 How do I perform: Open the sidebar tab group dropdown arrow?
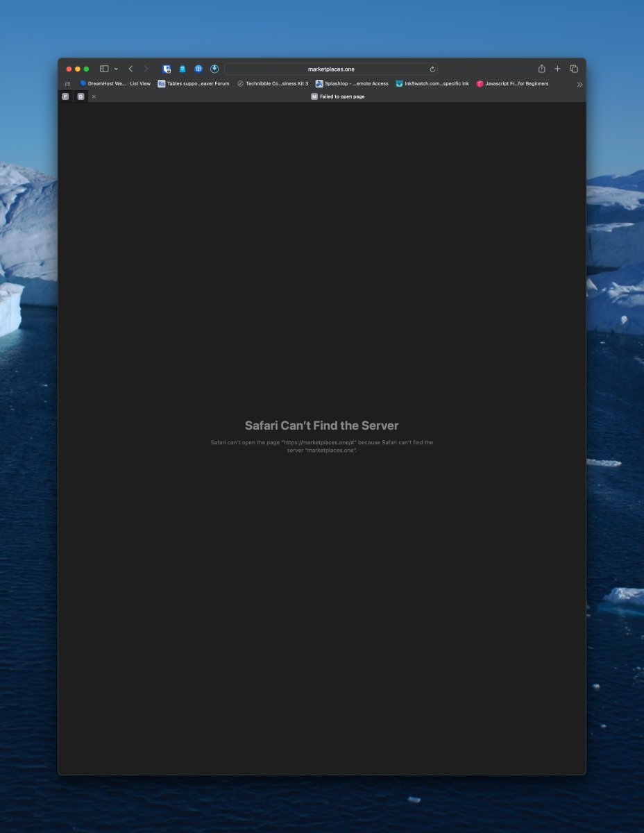point(116,69)
